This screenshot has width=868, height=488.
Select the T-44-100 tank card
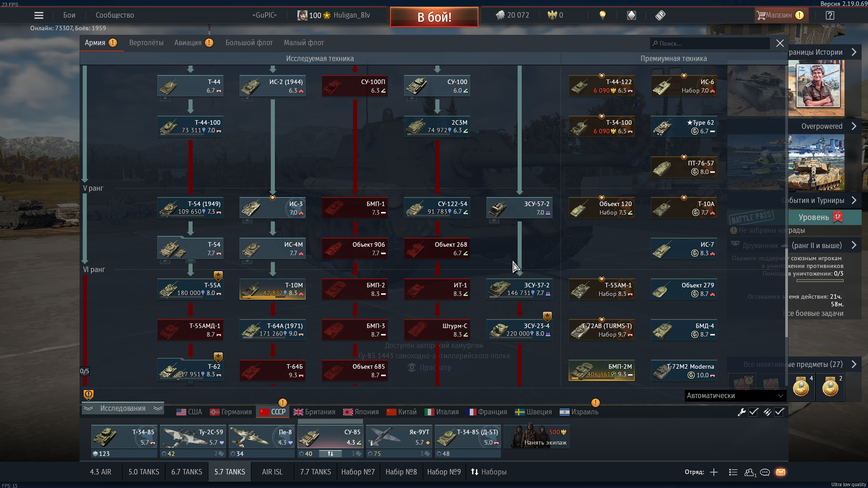(190, 127)
